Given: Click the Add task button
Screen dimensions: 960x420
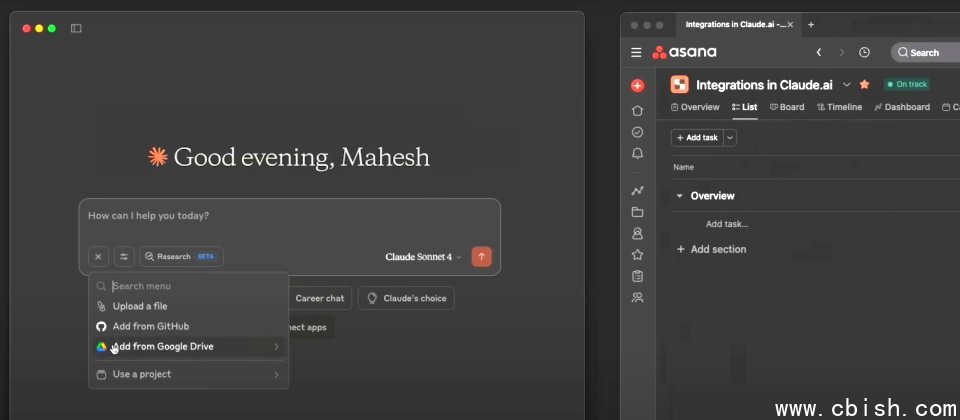Looking at the screenshot, I should (697, 138).
